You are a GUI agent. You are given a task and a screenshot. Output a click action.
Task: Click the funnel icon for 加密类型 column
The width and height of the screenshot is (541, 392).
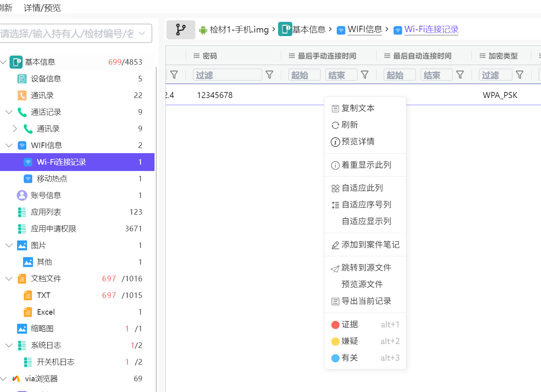point(520,75)
